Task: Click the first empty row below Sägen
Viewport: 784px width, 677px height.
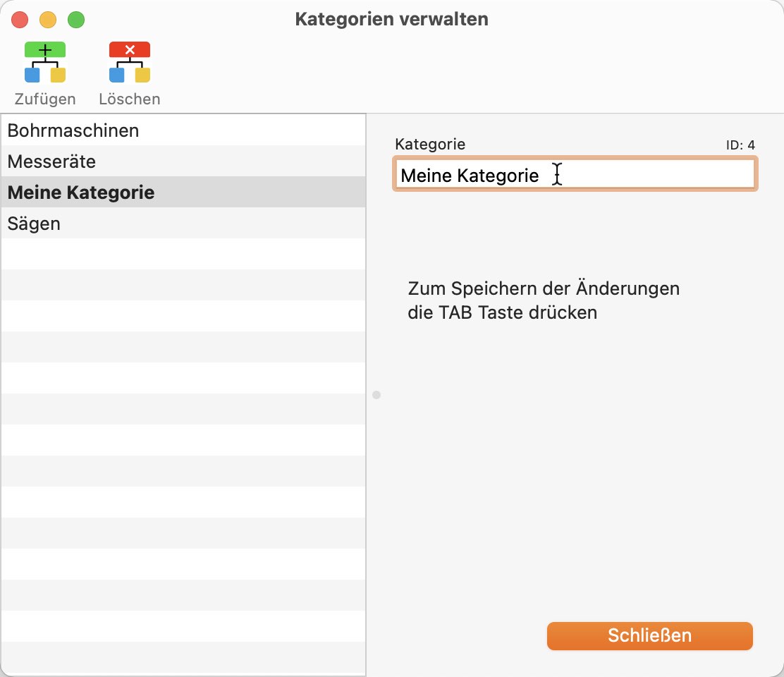Action: 183,254
